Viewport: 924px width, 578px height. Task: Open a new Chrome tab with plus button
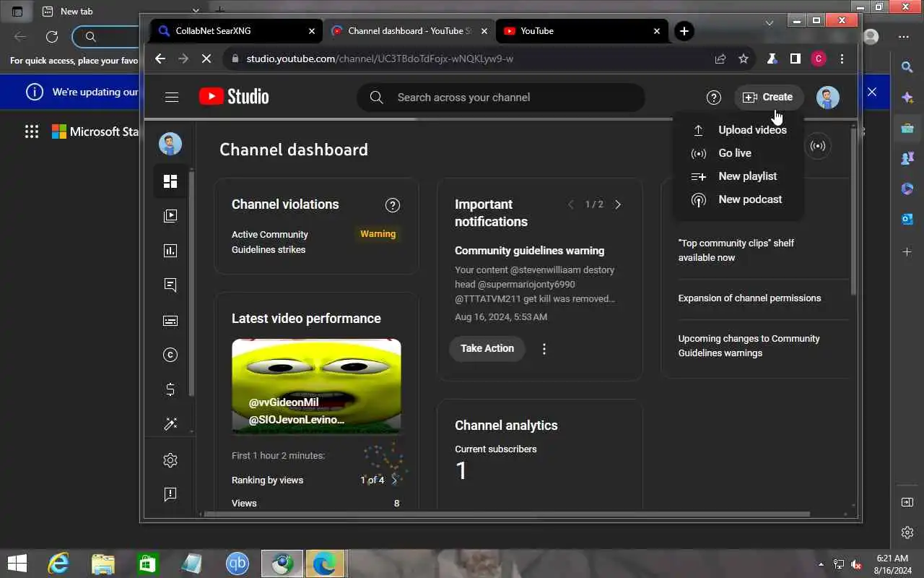click(x=684, y=31)
